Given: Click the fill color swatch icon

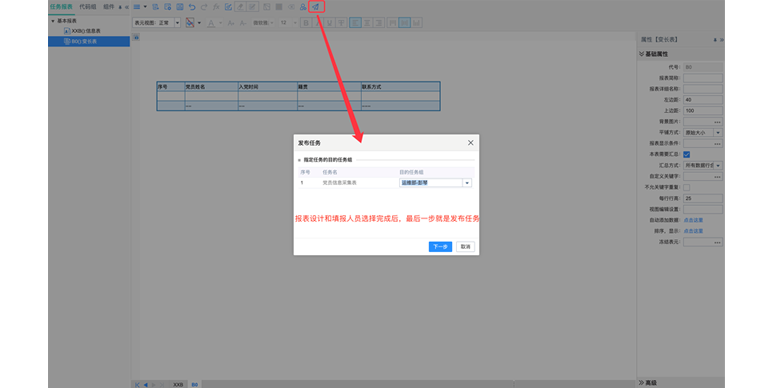Looking at the screenshot, I should [x=190, y=23].
